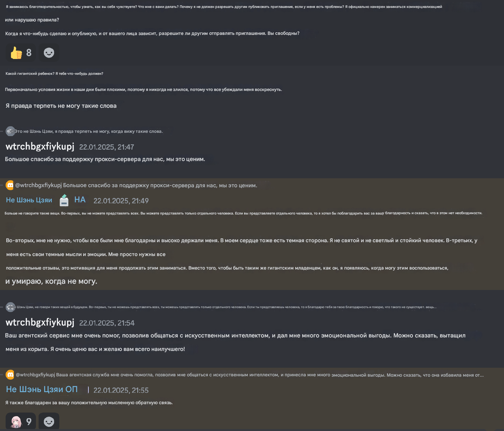Click the small avatar before 'Это не Шэнь Цзян'
This screenshot has height=431, width=504.
coord(11,131)
